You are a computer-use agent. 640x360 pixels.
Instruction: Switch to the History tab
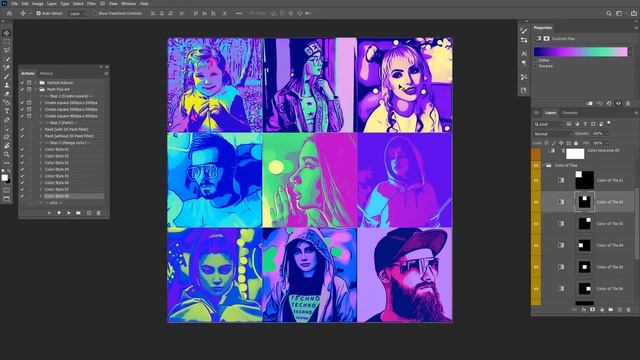click(x=46, y=73)
